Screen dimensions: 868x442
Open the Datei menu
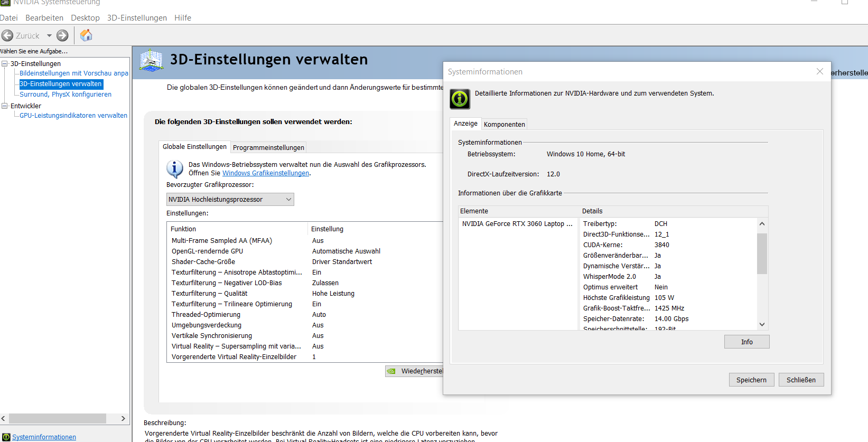(8, 18)
